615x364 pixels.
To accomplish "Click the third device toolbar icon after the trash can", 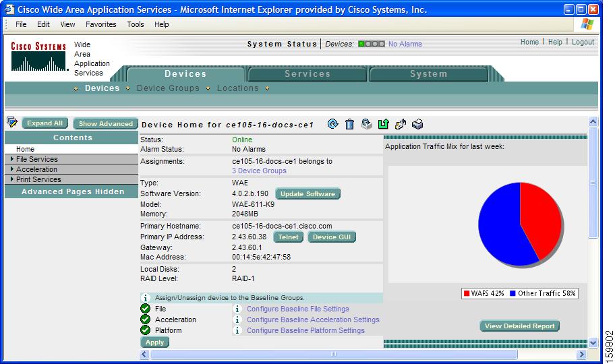I will point(366,124).
